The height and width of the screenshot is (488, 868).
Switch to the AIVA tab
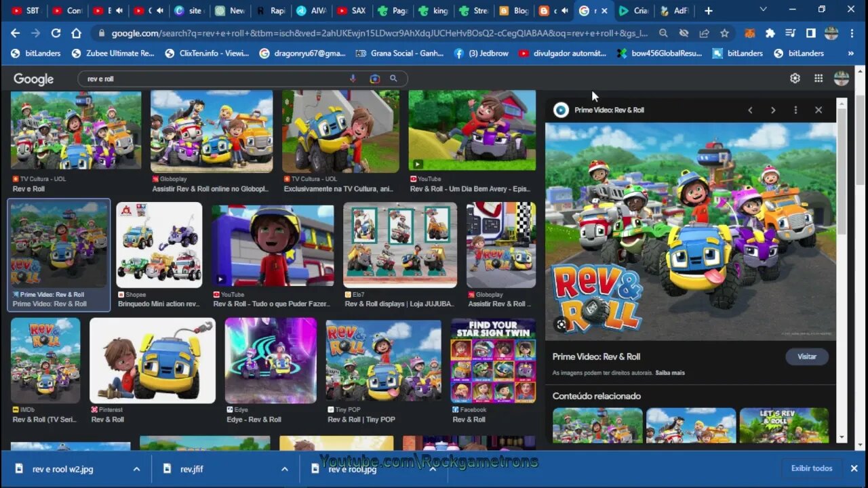311,11
